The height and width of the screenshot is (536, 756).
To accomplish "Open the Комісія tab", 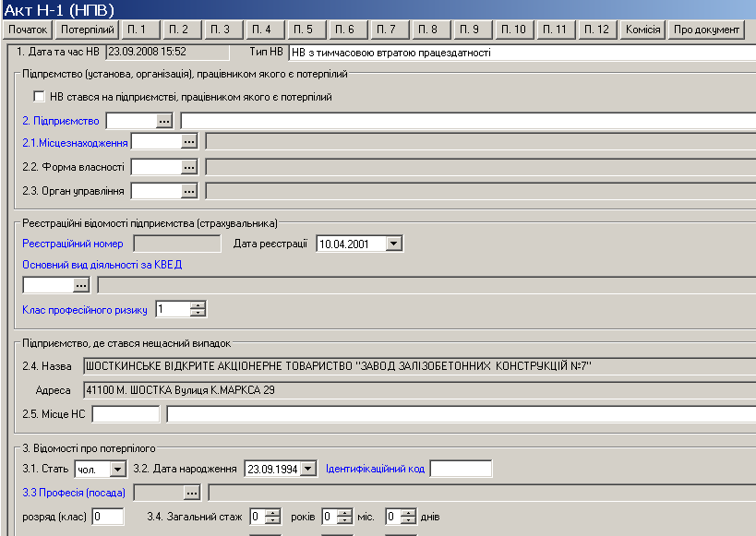I will tap(642, 30).
